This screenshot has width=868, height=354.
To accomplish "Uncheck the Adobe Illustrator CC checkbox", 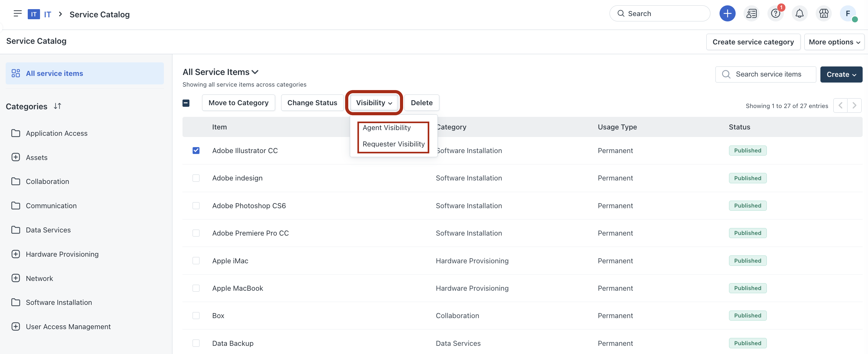I will coord(196,151).
